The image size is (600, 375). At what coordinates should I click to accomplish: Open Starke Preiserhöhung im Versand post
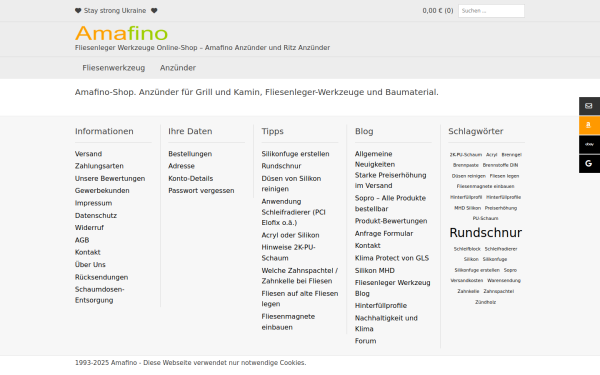click(x=391, y=180)
